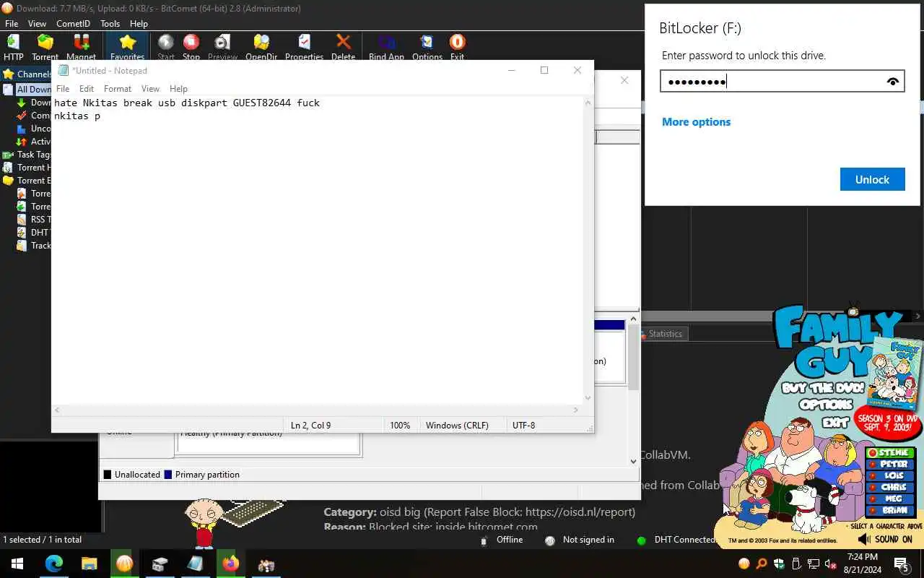Screen dimensions: 924x578
Task: Click the Notepad horizontal right scroll arrow
Action: tap(575, 410)
